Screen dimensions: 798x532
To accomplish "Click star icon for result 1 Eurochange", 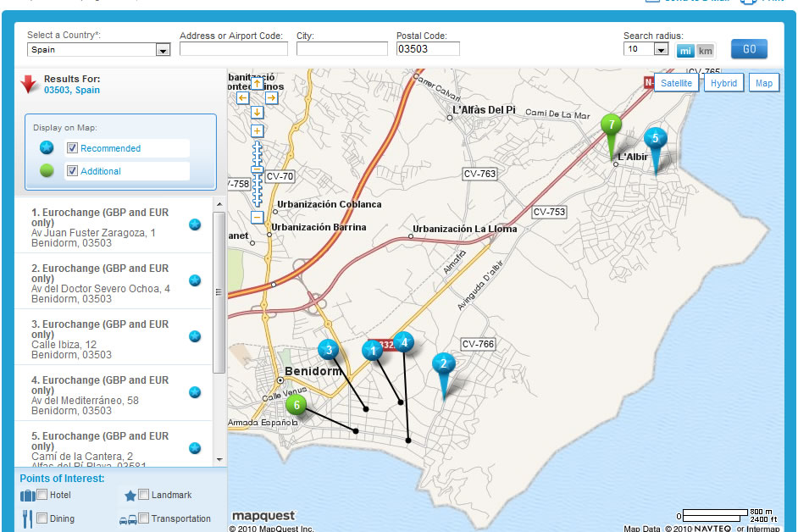I will (x=194, y=224).
